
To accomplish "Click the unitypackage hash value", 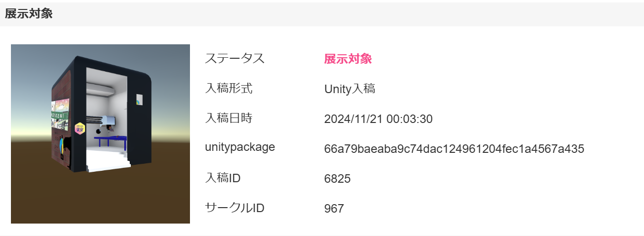I will click(x=454, y=149).
